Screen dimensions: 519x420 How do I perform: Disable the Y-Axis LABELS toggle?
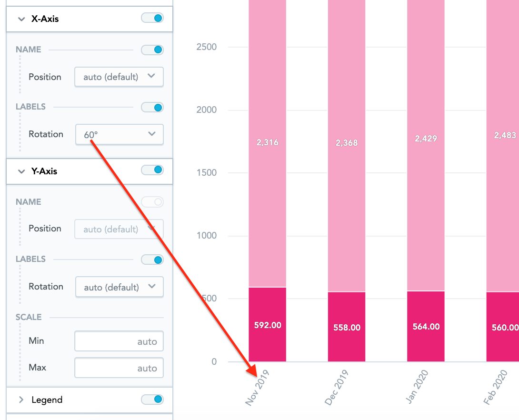pos(152,260)
